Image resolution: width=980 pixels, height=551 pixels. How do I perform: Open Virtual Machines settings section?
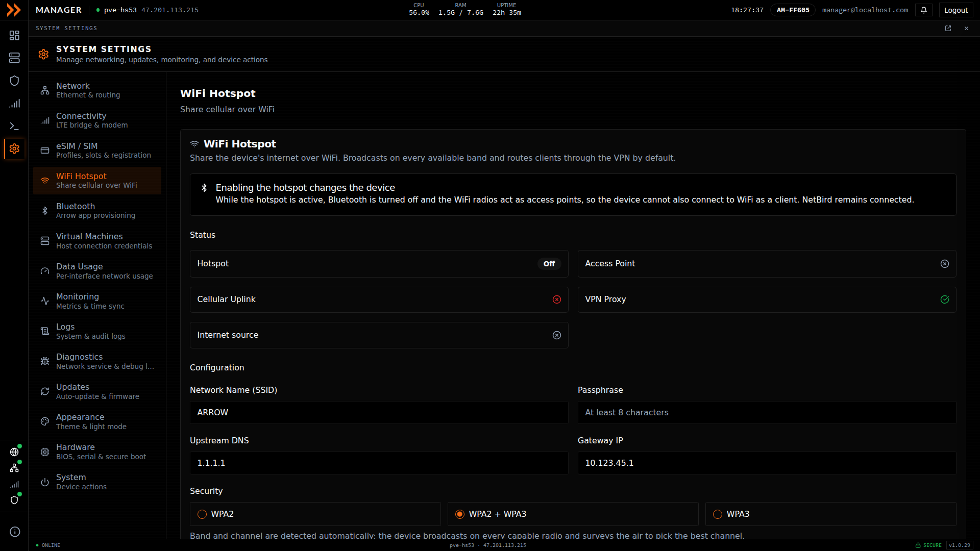click(97, 241)
